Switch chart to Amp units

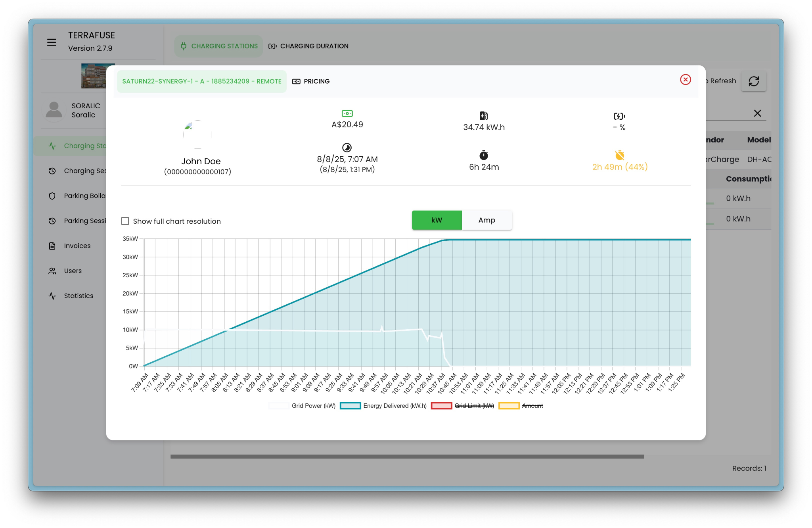pyautogui.click(x=486, y=220)
